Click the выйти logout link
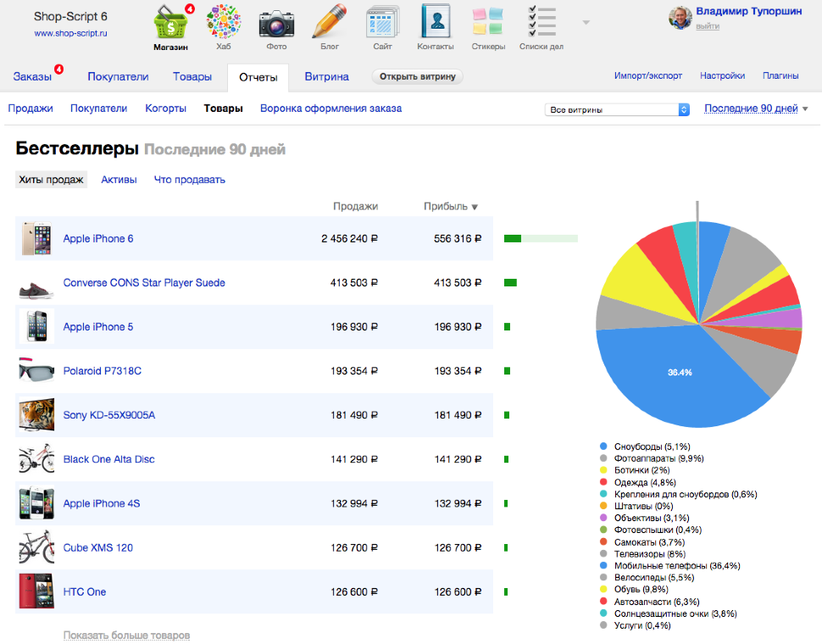Image resolution: width=822 pixels, height=644 pixels. coord(708,26)
